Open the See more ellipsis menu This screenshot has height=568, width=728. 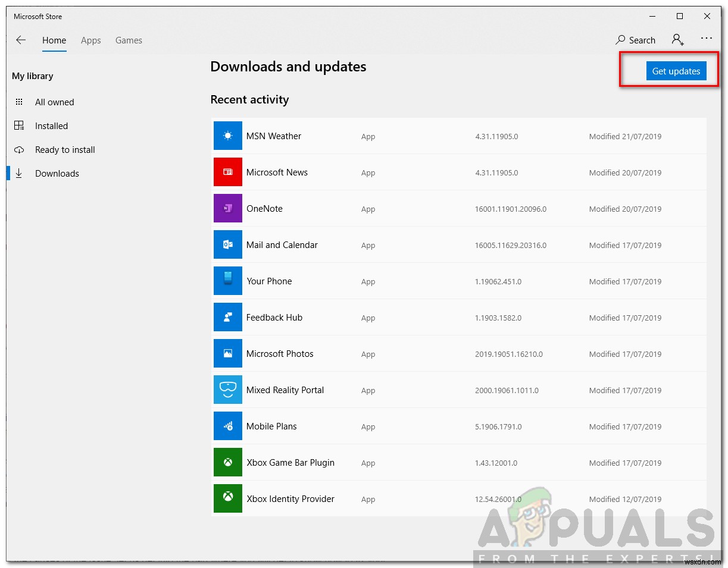[707, 37]
